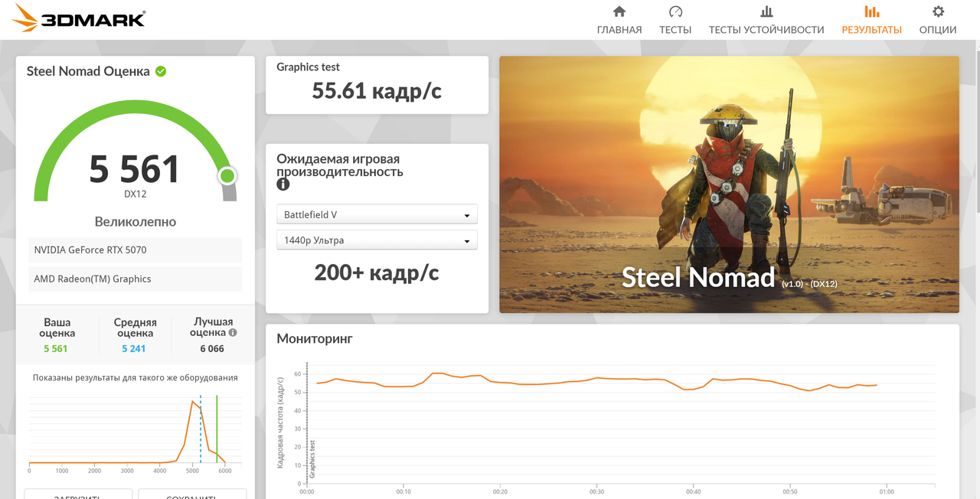The height and width of the screenshot is (499, 980).
Task: Open the ГЛАВНАЯ tab
Action: (x=619, y=30)
